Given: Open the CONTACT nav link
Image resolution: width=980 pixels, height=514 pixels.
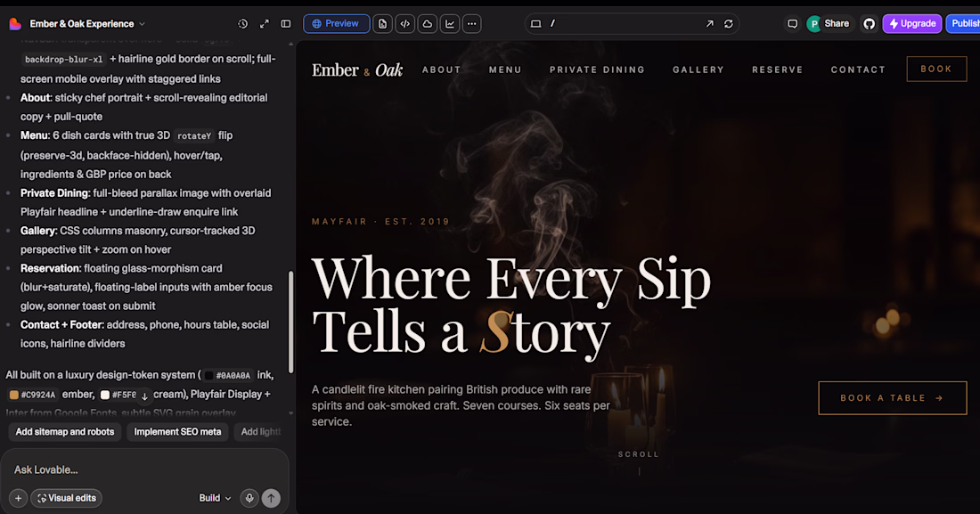Looking at the screenshot, I should click(x=858, y=70).
